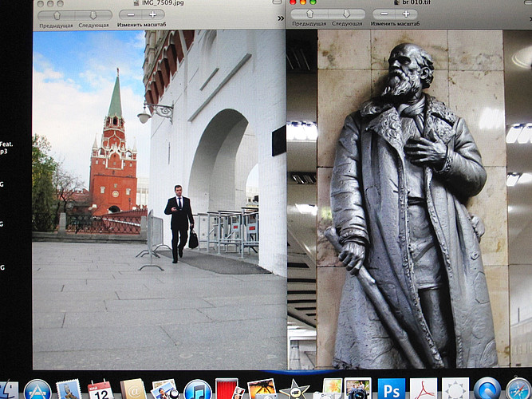This screenshot has width=532, height=399.
Task: Launch QuickTime Player from the Dock
Action: (x=487, y=389)
